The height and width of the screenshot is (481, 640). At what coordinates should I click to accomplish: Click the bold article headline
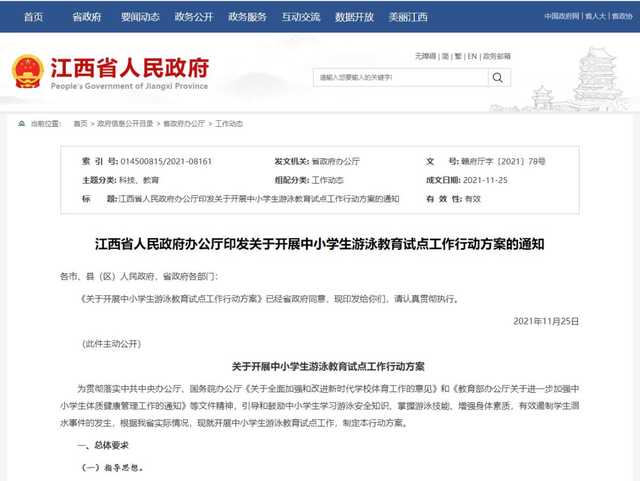(320, 244)
